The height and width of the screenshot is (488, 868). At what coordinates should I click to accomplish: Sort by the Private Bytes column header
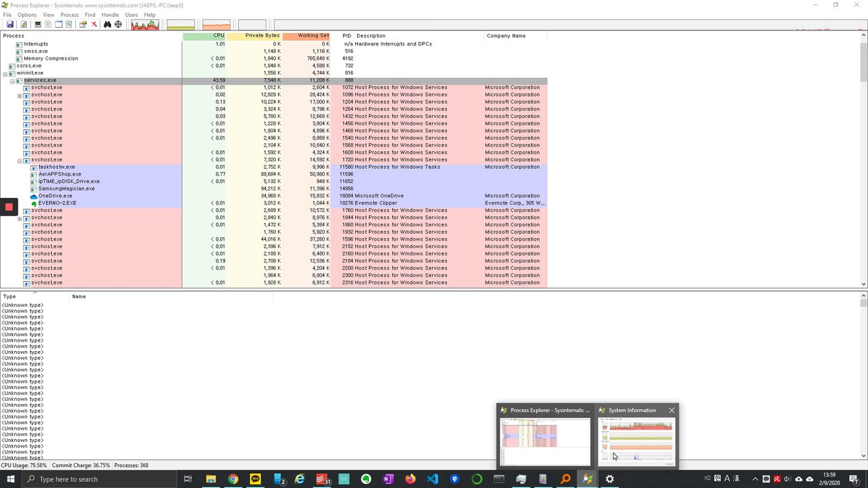click(x=254, y=36)
